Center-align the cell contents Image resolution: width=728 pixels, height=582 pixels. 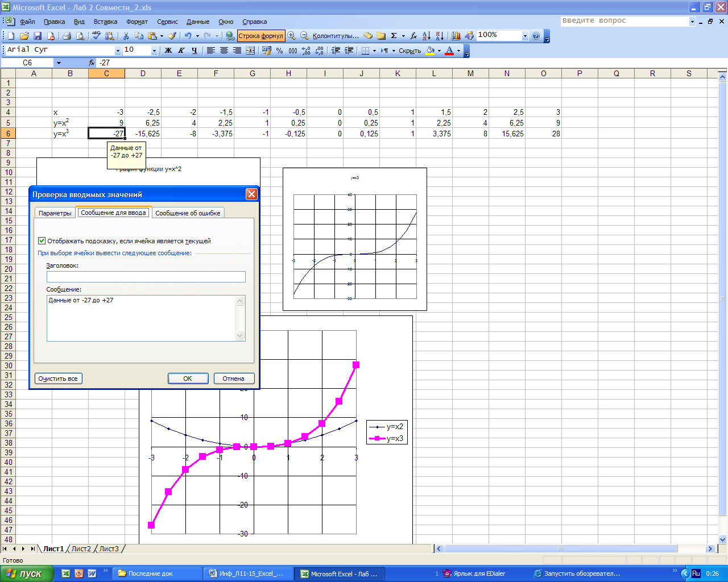click(x=224, y=51)
